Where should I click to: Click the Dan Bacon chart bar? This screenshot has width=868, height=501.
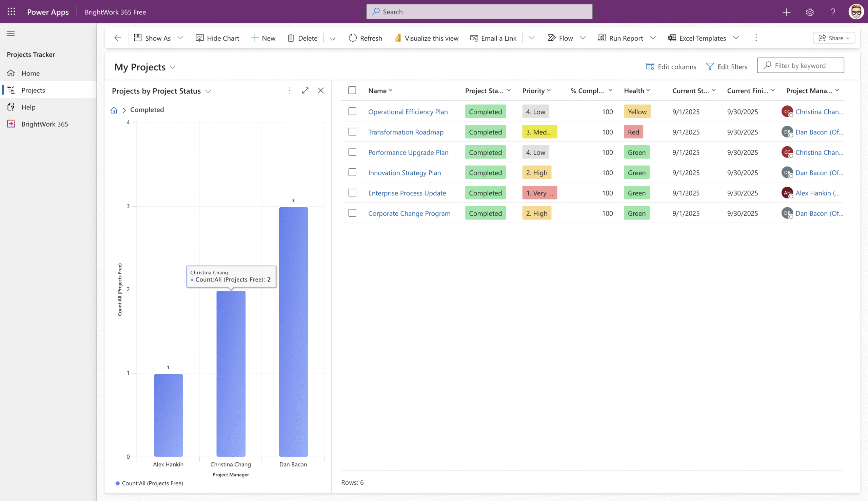tap(293, 332)
